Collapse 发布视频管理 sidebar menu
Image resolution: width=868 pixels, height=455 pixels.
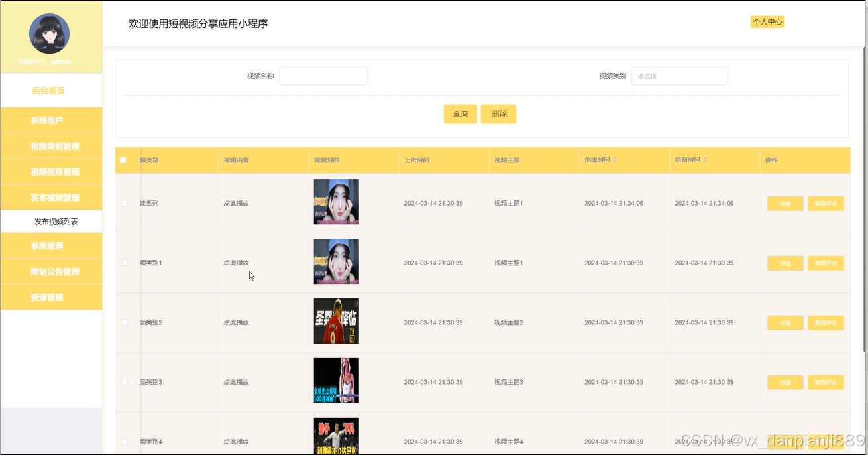pos(51,198)
